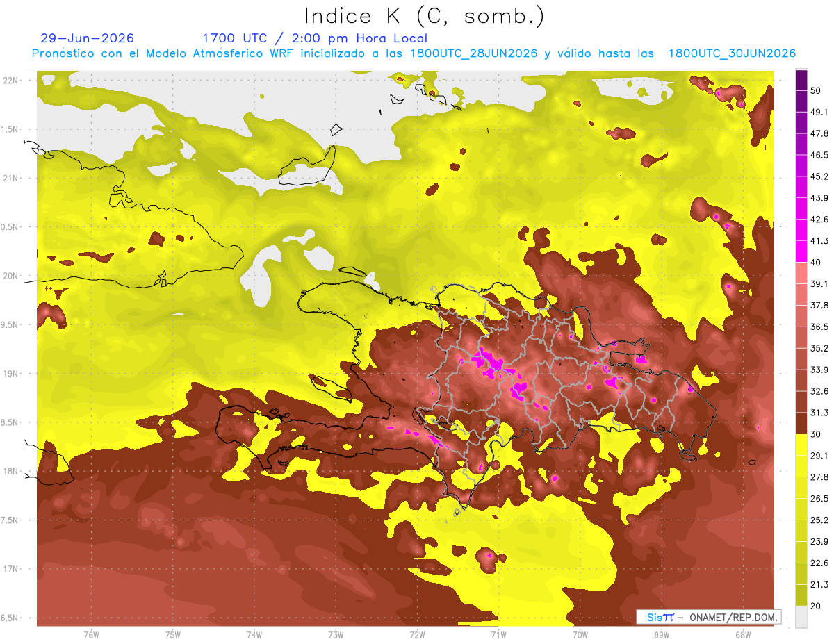Pick the dark brown swatch between 30 and 31.3
This screenshot has width=834, height=644.
[x=801, y=423]
